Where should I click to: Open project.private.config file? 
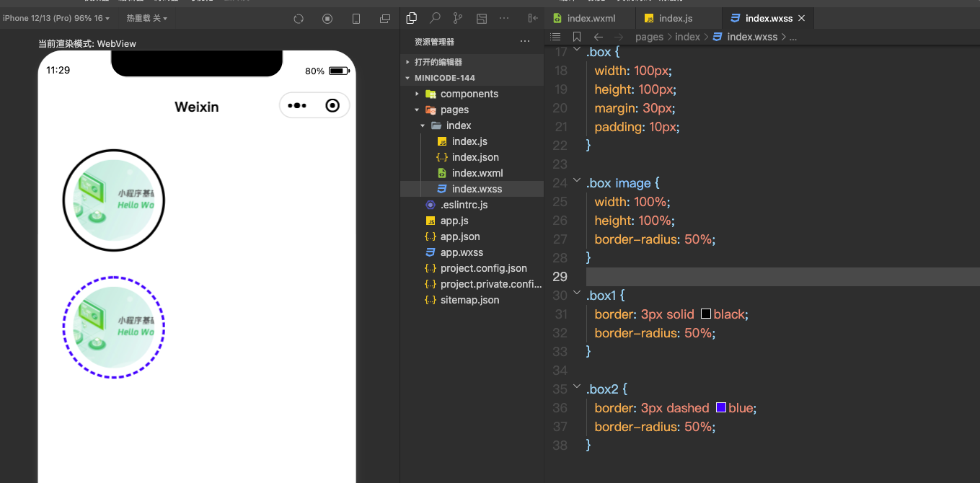[x=472, y=284]
